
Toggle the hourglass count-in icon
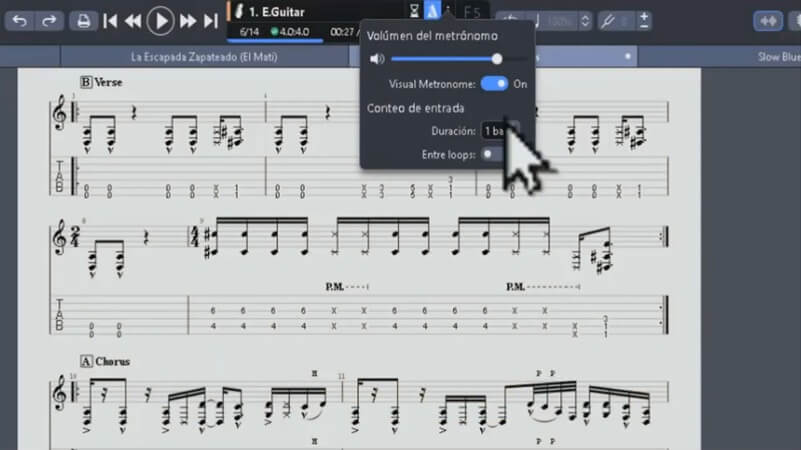(x=414, y=11)
